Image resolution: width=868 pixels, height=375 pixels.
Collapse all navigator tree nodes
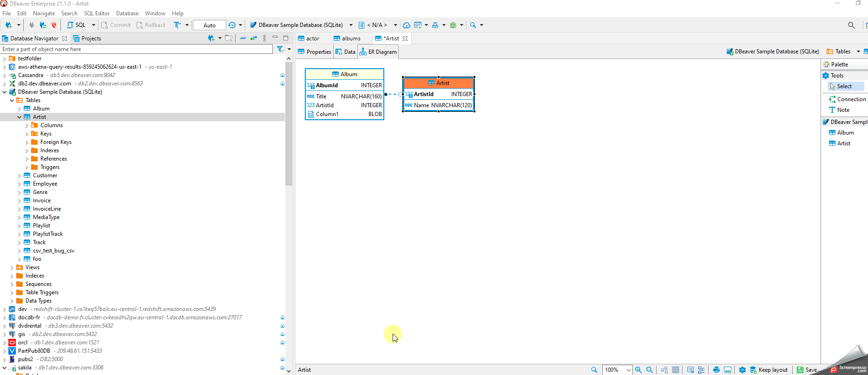[x=243, y=38]
